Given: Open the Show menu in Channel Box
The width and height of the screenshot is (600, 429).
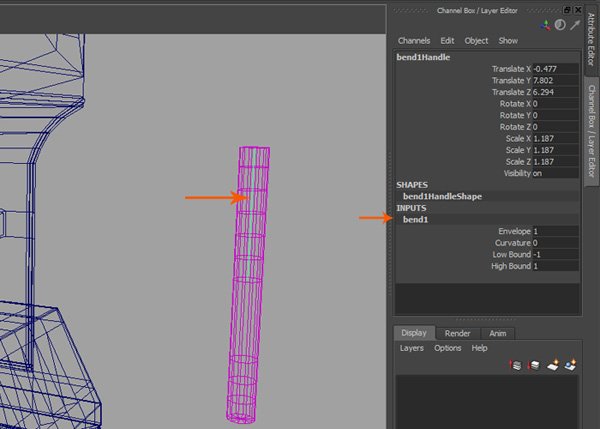Looking at the screenshot, I should 508,41.
